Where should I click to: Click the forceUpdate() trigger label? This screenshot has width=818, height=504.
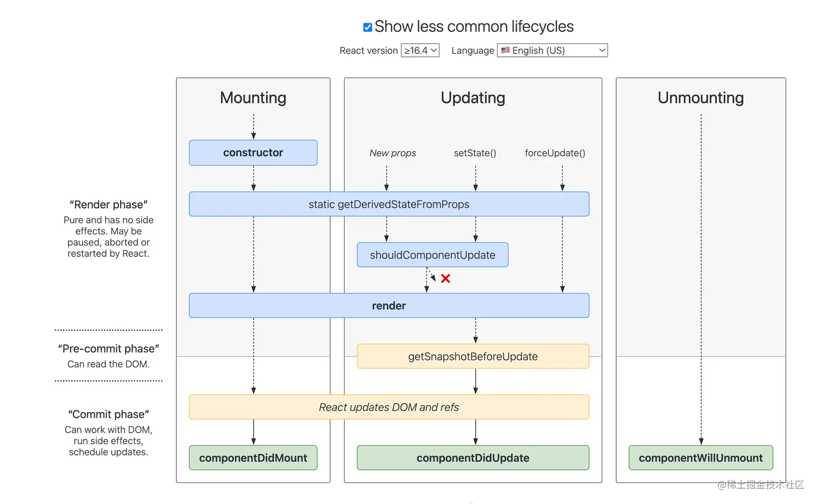[x=555, y=153]
